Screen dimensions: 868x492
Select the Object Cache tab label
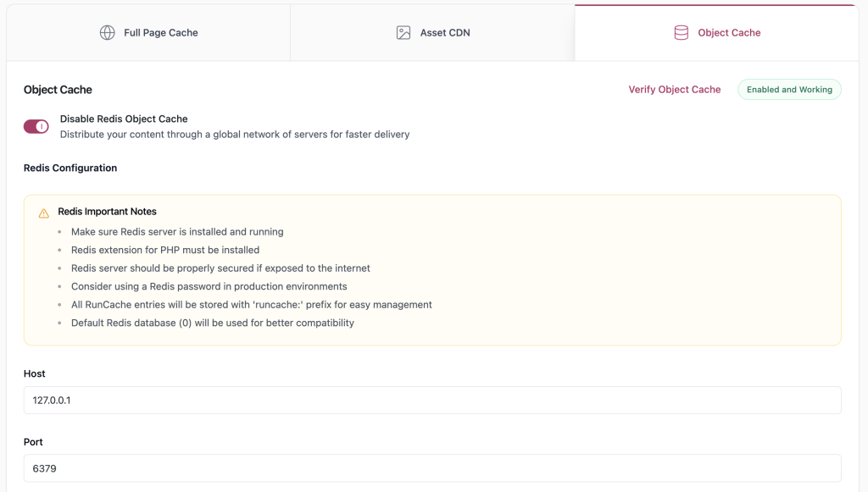click(729, 33)
